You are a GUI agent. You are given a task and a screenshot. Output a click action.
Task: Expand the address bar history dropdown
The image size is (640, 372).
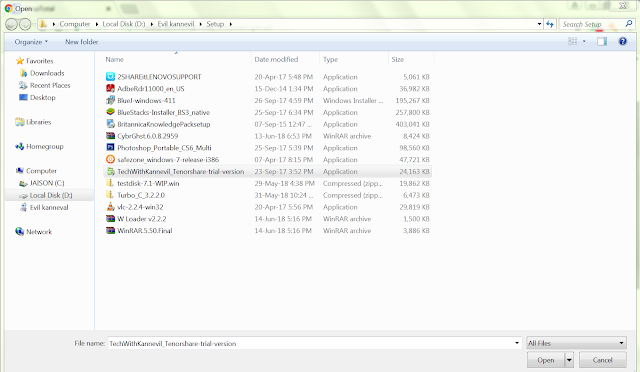click(x=539, y=24)
